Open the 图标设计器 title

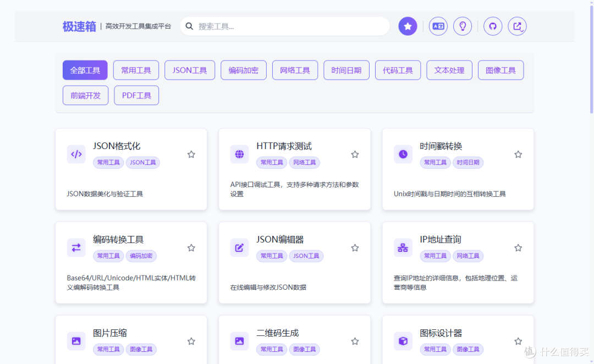pos(441,333)
